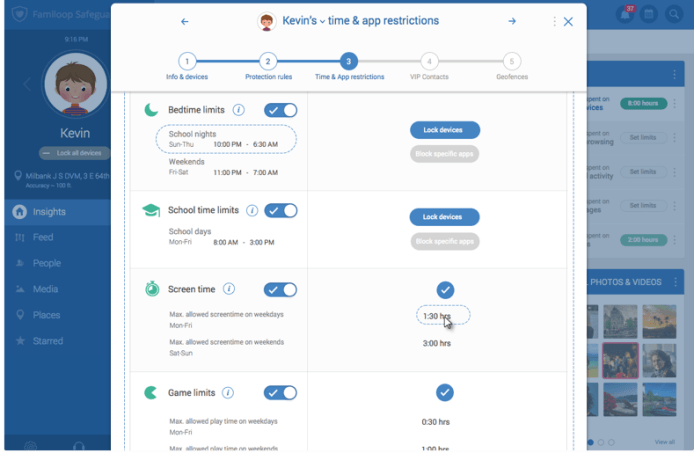Open the calendar icon in top bar
Image resolution: width=694 pixels, height=453 pixels.
click(649, 15)
